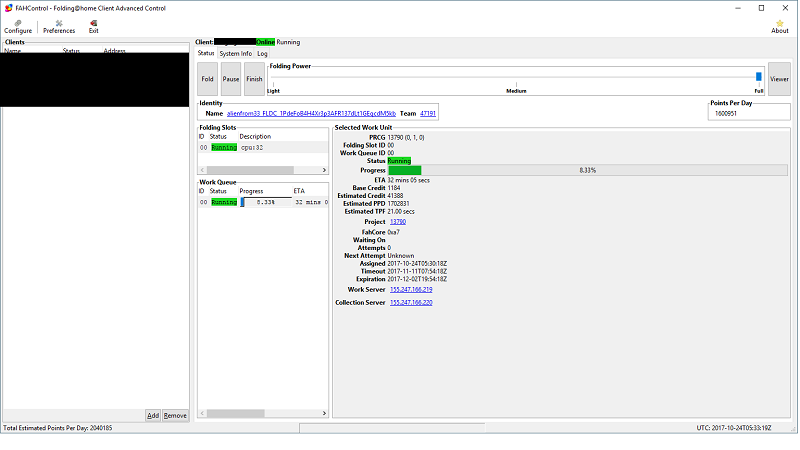Viewport: 800px width, 450px height.
Task: Click the Work Queue left scroll arrow
Action: click(203, 413)
